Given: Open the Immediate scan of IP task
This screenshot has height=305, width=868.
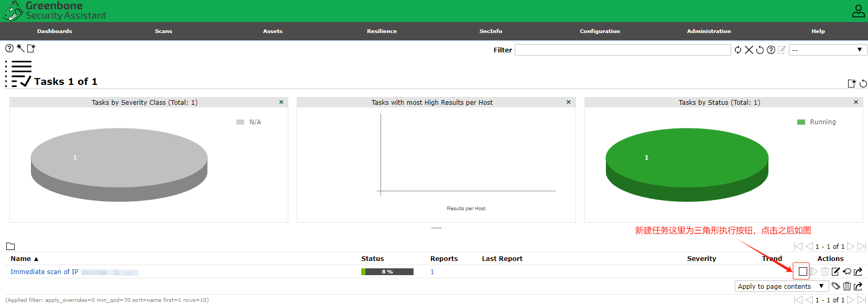Looking at the screenshot, I should tap(74, 272).
